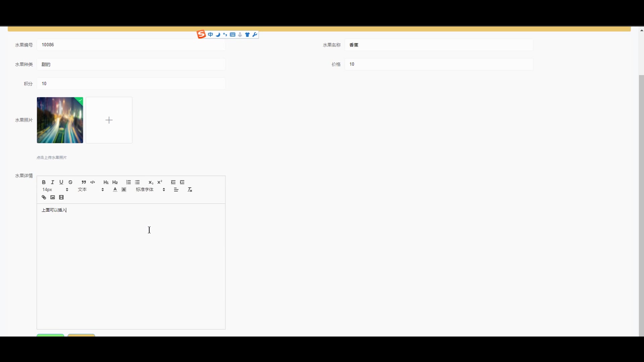644x362 pixels.
Task: Apply Heading 1 style
Action: point(106,182)
